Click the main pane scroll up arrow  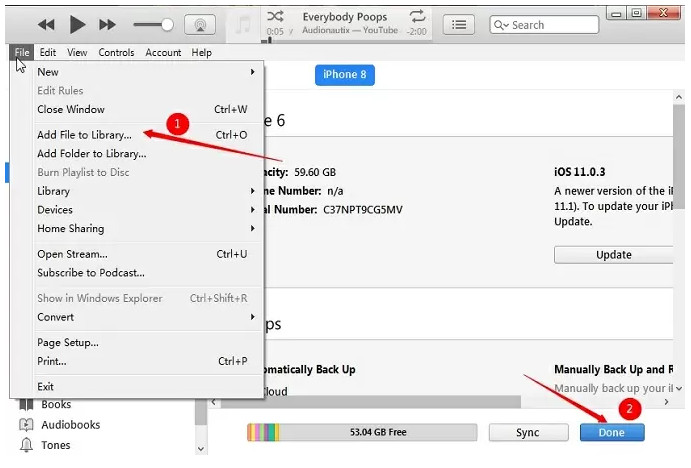(679, 97)
